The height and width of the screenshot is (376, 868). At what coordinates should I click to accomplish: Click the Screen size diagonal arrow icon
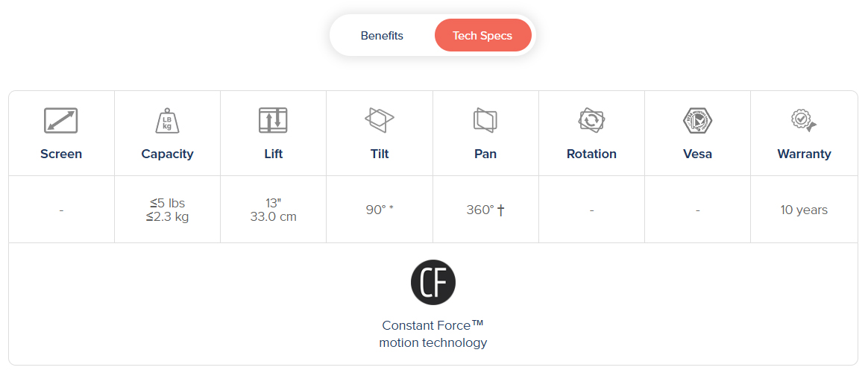(x=61, y=120)
